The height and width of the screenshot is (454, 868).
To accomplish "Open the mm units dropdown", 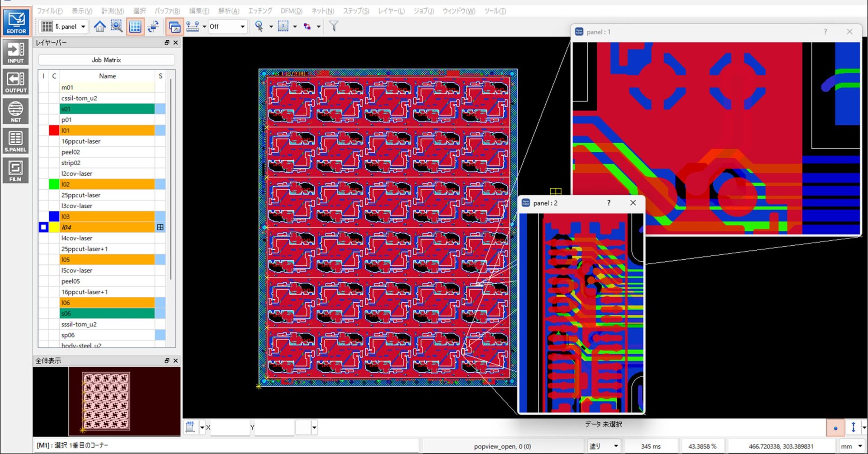I will (x=851, y=446).
